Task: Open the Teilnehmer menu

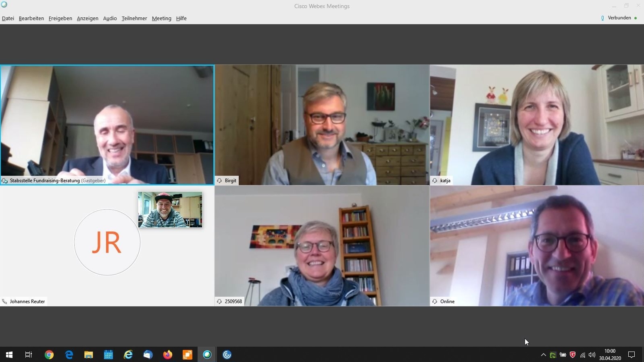Action: click(x=134, y=19)
